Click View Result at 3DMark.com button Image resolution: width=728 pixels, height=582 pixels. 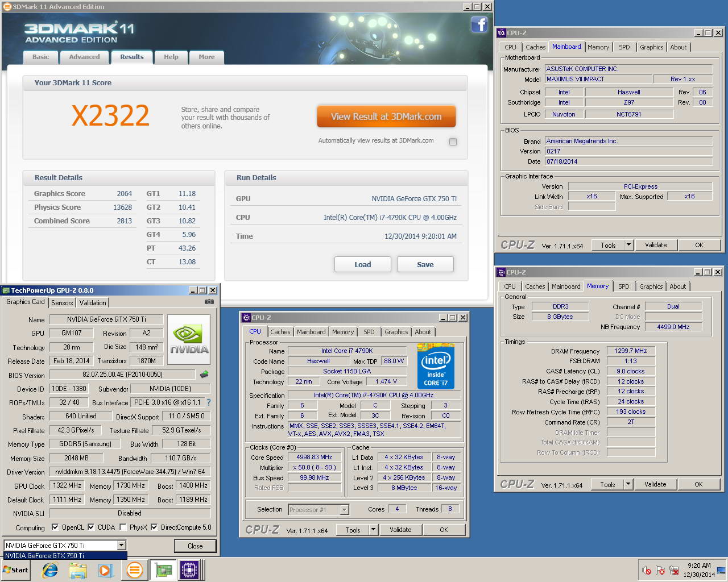pyautogui.click(x=386, y=117)
